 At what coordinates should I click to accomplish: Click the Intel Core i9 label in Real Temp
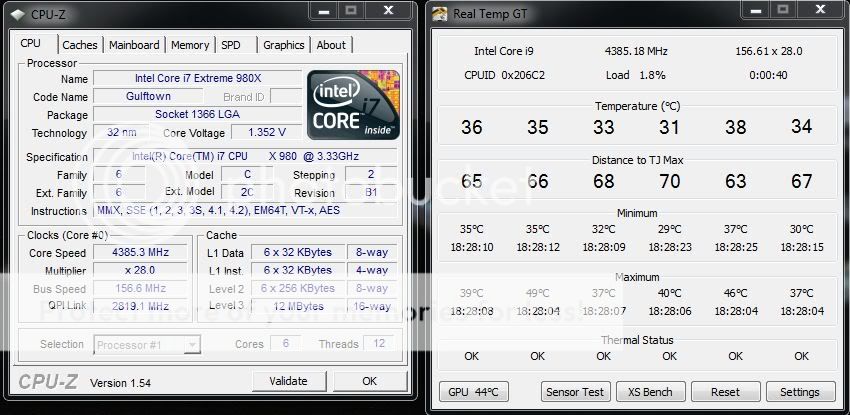click(504, 51)
